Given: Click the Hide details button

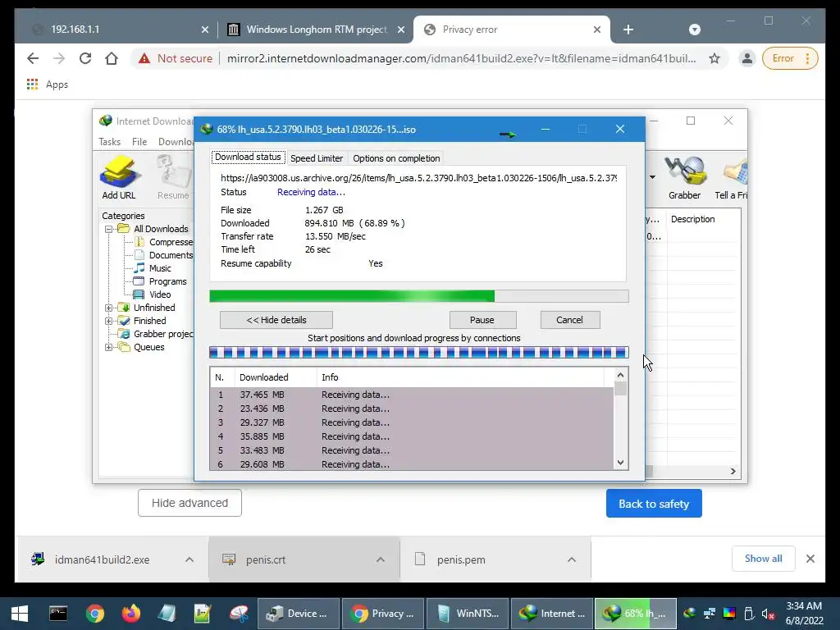Looking at the screenshot, I should coord(276,320).
